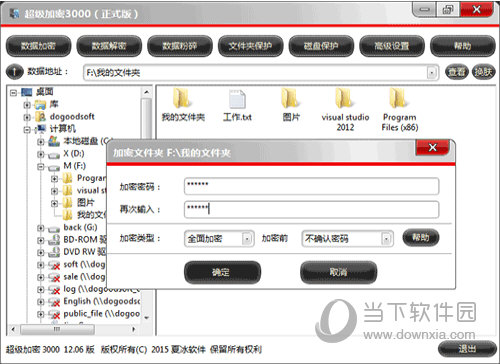
Task: Select soft network drive icon
Action: point(54,265)
